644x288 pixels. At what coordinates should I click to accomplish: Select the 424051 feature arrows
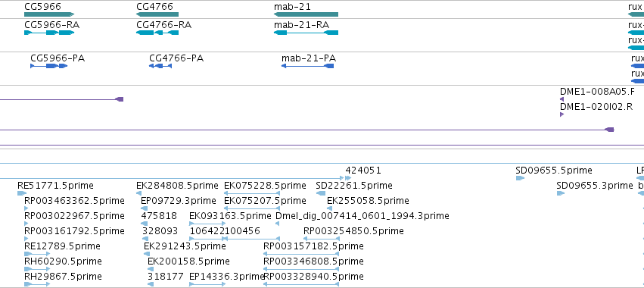(348, 178)
